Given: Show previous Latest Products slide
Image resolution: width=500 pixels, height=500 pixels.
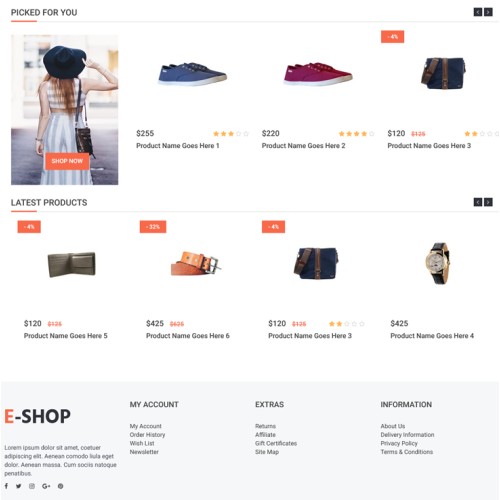Looking at the screenshot, I should 478,202.
